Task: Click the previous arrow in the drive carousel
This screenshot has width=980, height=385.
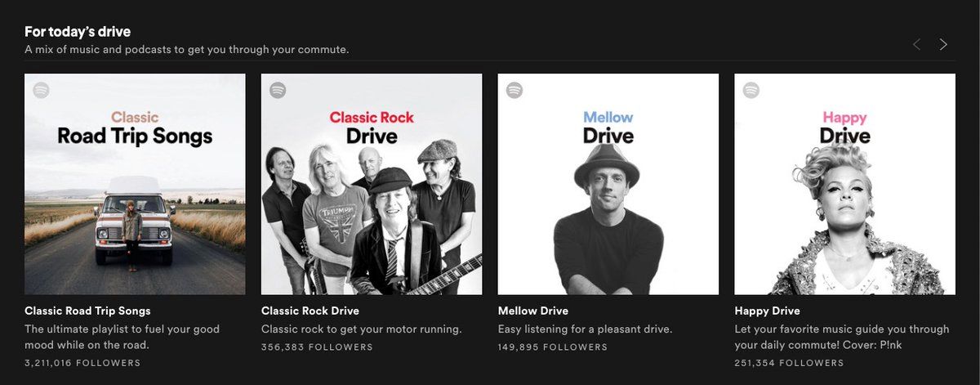Action: point(916,44)
